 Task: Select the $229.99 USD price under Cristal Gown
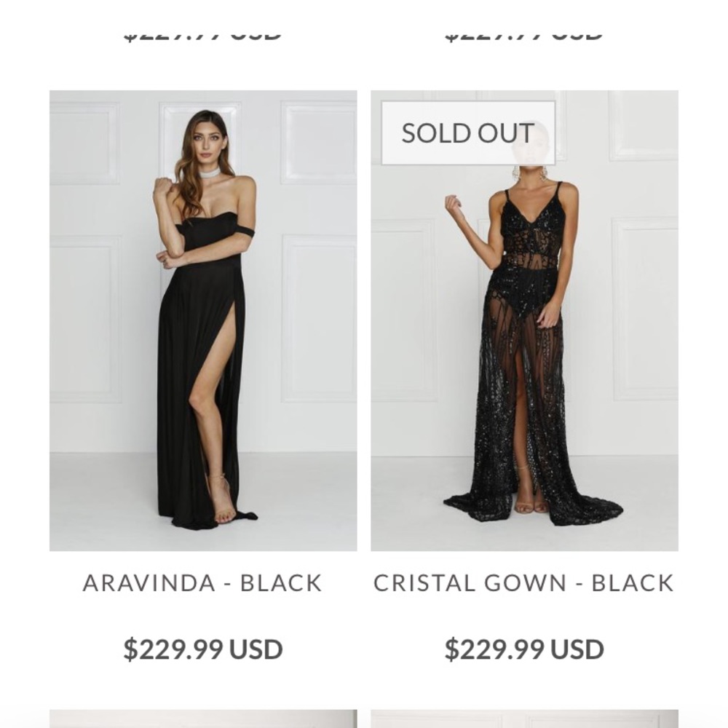coord(523,649)
